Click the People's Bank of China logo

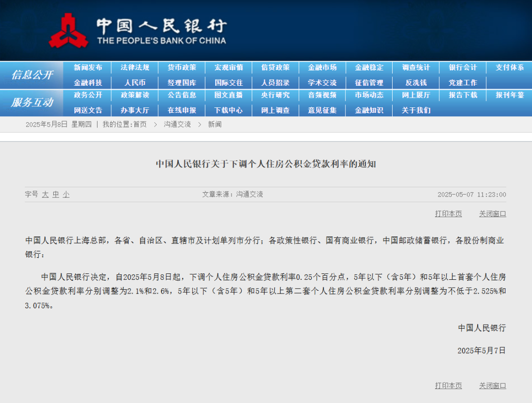pos(70,30)
